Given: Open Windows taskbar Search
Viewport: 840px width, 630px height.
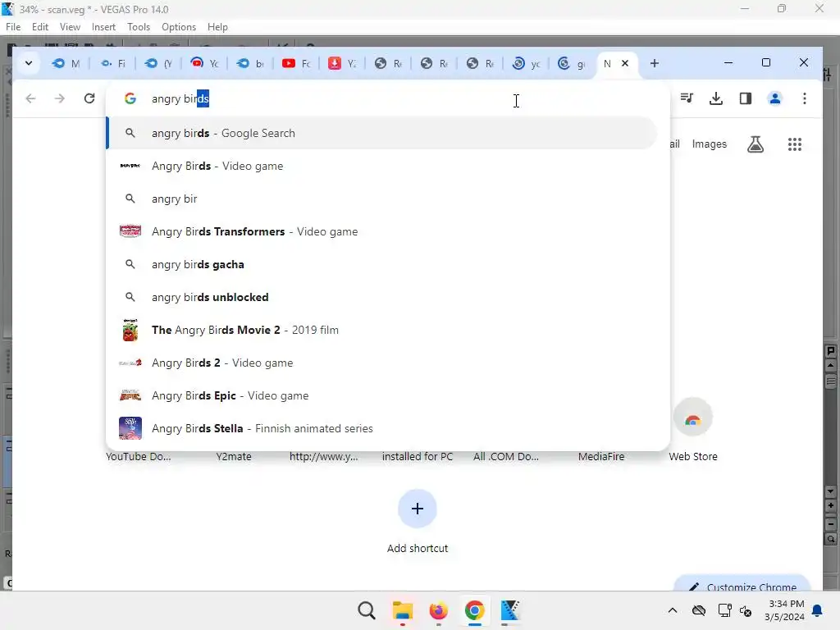Looking at the screenshot, I should point(367,610).
